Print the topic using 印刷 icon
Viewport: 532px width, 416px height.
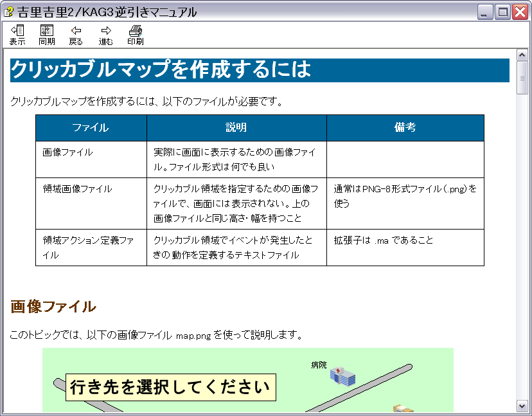pos(135,35)
